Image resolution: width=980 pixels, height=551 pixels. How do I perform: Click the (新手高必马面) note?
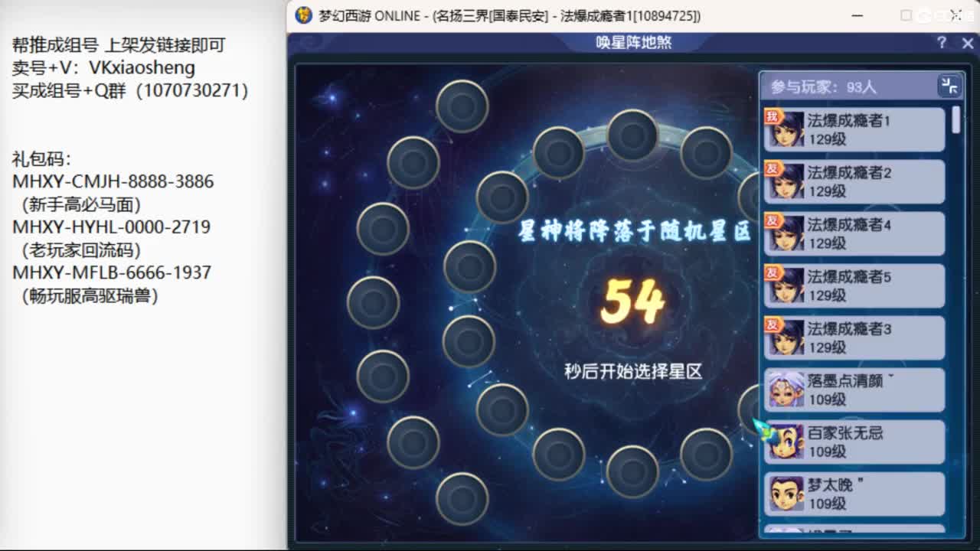[x=81, y=204]
